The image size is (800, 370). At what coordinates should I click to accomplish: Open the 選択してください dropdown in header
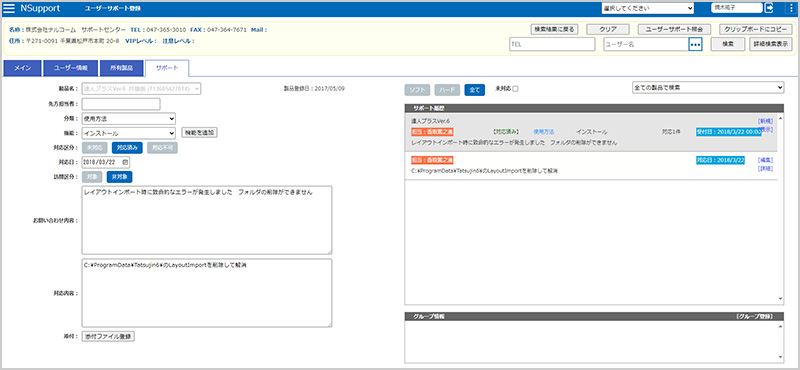click(x=647, y=8)
